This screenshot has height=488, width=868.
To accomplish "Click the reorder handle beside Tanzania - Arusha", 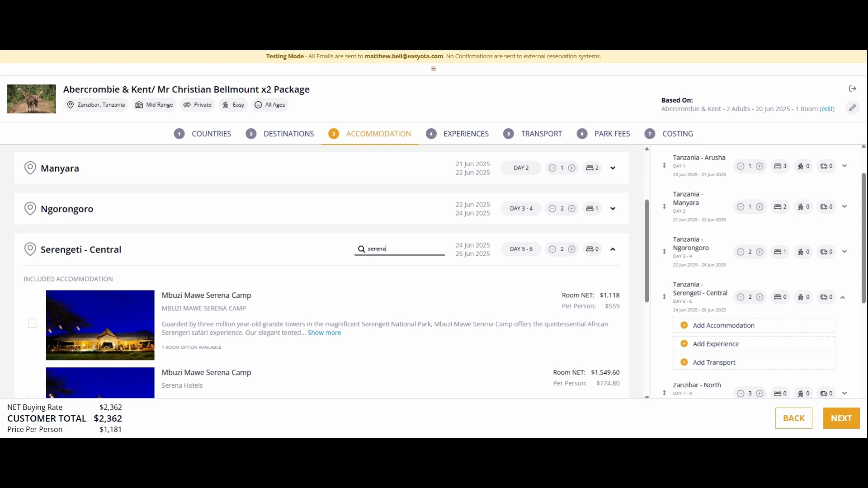I will point(664,165).
